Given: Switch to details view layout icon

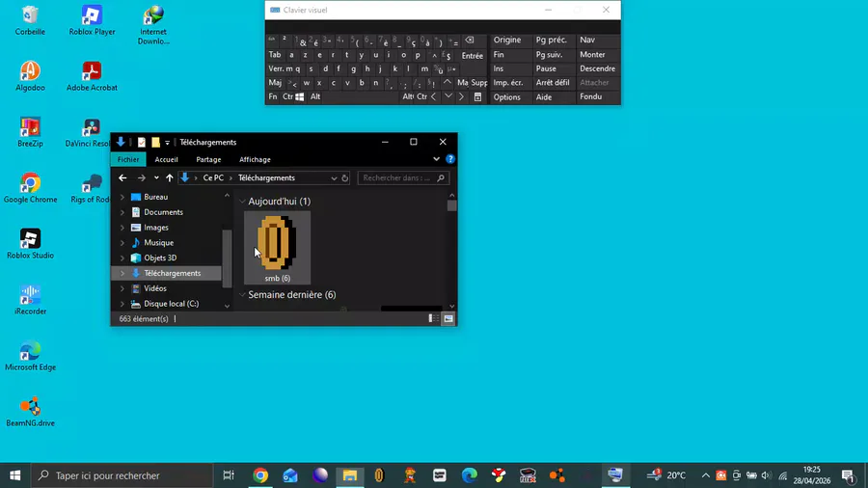Looking at the screenshot, I should tap(433, 318).
